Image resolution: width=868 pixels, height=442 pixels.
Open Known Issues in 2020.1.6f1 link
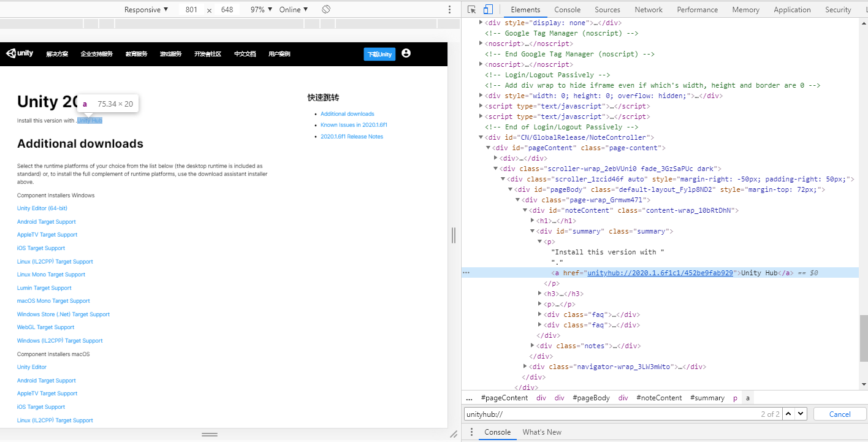(x=354, y=125)
